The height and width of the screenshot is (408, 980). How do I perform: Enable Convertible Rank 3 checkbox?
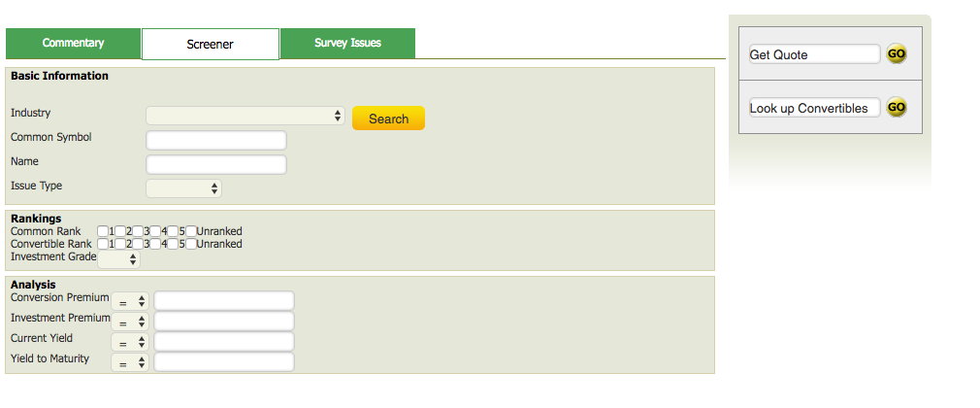139,244
